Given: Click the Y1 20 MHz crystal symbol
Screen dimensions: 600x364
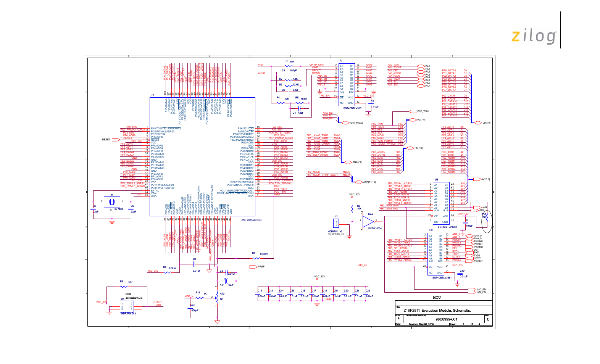Looking at the screenshot, I should 112,201.
